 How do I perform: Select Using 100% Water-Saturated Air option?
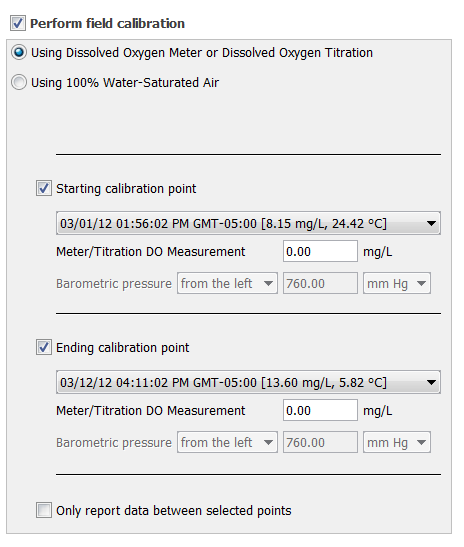pyautogui.click(x=19, y=83)
